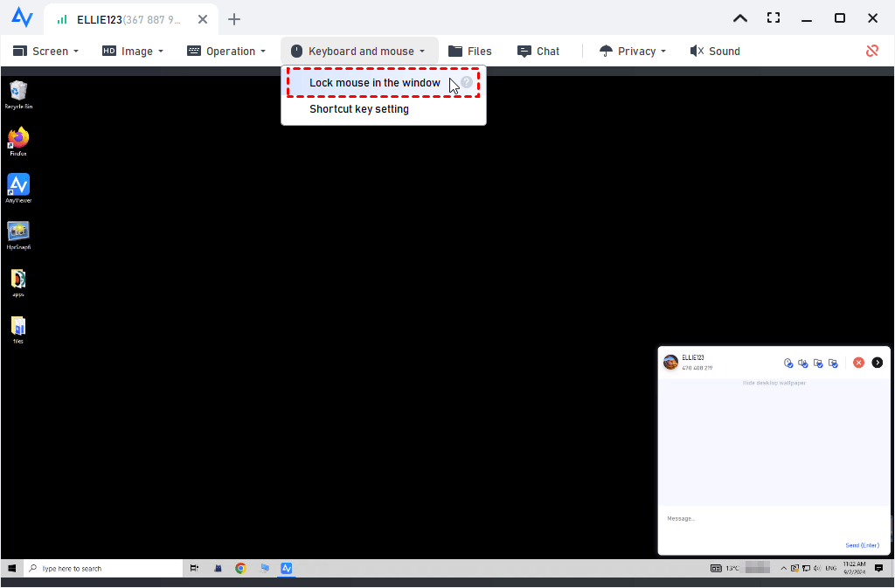Toggle fourth permission icon in chat panel
The height and width of the screenshot is (588, 895).
(833, 363)
